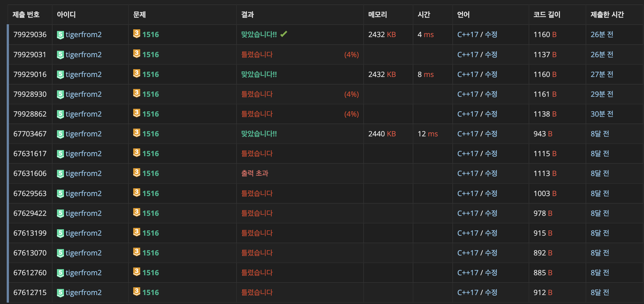Viewport: 644px width, 304px height.
Task: Click tier badge beside tigerfrom2 in submission 79929036
Action: coord(60,35)
